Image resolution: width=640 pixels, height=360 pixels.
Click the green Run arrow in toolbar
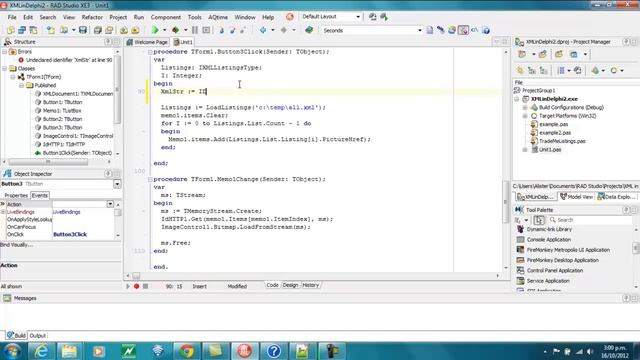pyautogui.click(x=155, y=30)
